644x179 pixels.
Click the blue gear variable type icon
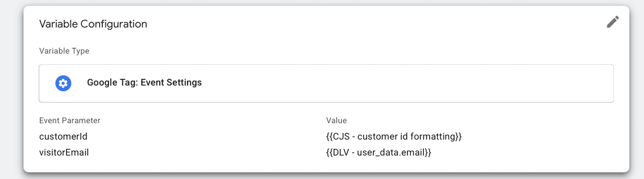(63, 83)
